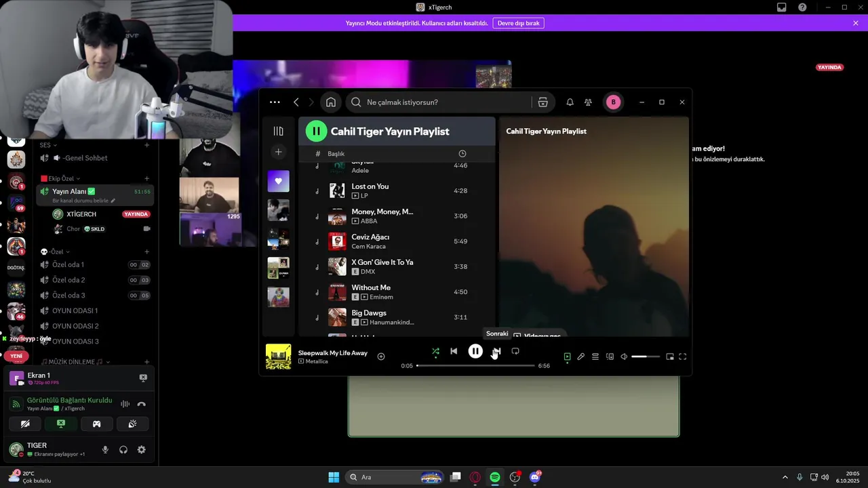Seek on the song progress bar
The height and width of the screenshot is (488, 868).
coord(475,365)
